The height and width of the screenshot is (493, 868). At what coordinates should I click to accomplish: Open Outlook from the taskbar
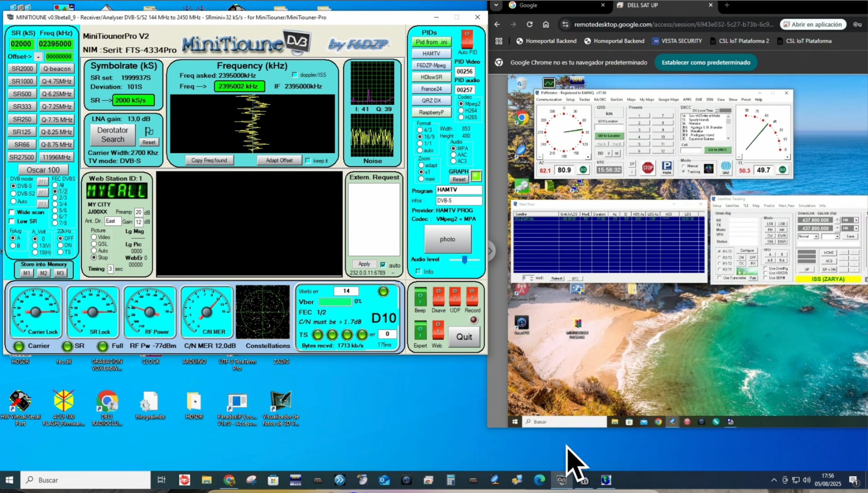384,480
